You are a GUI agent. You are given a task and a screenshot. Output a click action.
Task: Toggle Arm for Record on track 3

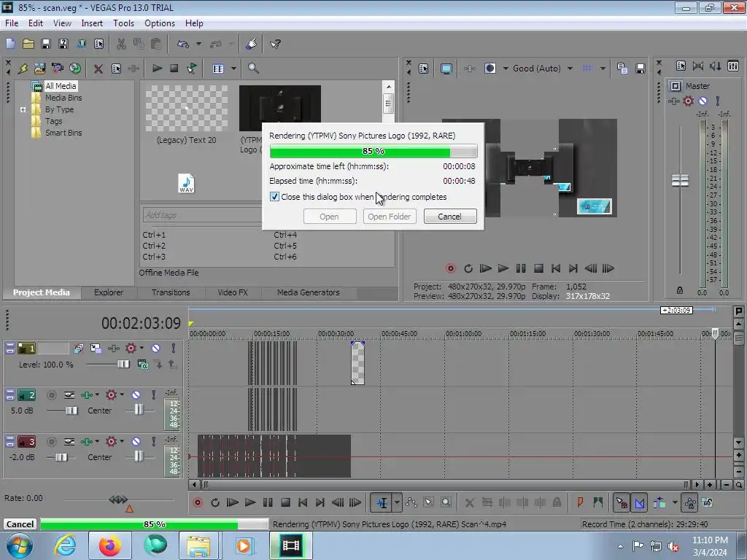click(x=52, y=441)
